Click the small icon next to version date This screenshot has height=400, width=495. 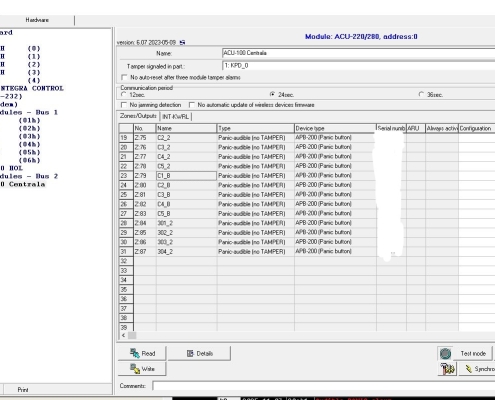(x=182, y=42)
